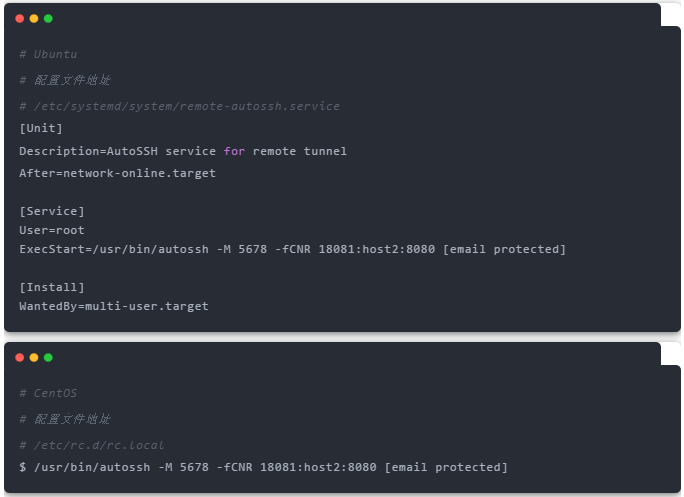Click the yellow dot in the CentOS code block
Viewport: 684px width, 497px height.
34,357
